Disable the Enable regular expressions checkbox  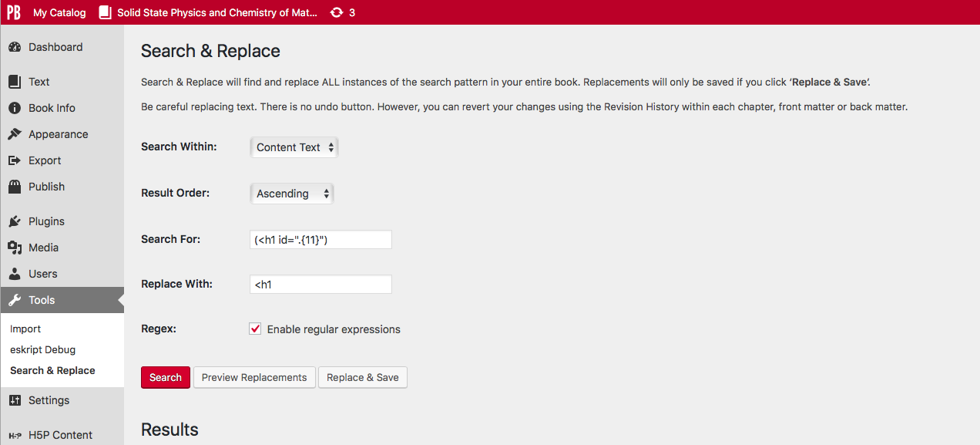(x=256, y=329)
